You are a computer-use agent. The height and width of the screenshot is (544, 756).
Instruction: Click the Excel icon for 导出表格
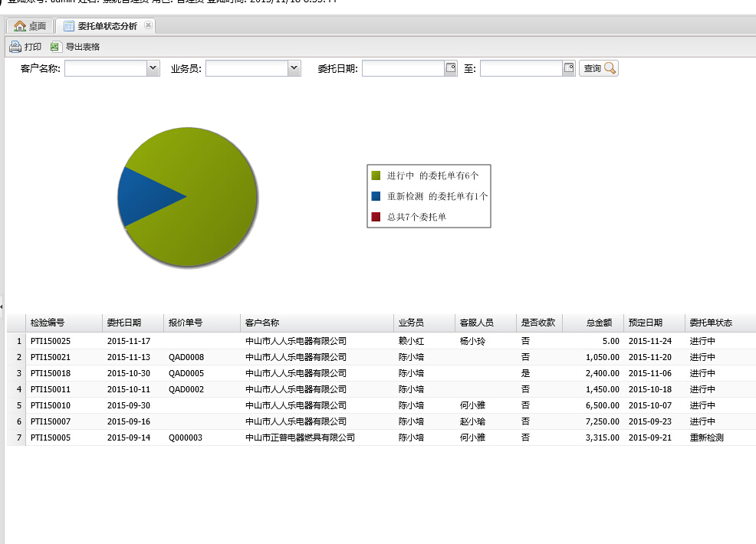55,47
